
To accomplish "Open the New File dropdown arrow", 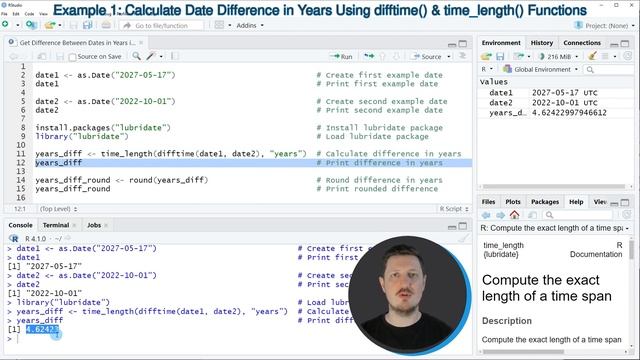I will (18, 25).
